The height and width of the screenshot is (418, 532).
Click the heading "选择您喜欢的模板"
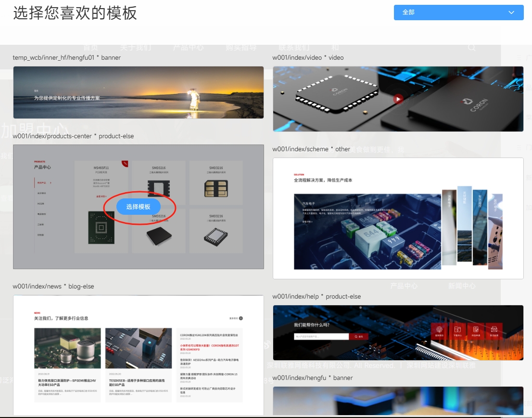75,13
